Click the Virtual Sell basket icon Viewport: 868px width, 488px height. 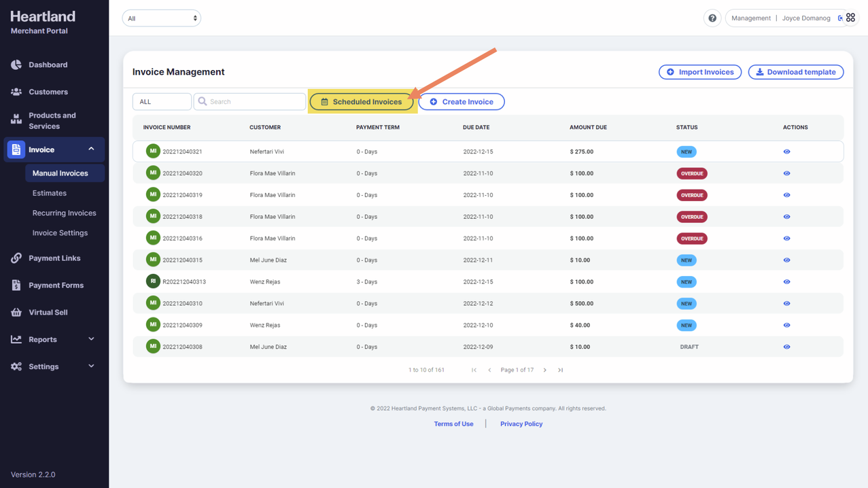tap(16, 313)
